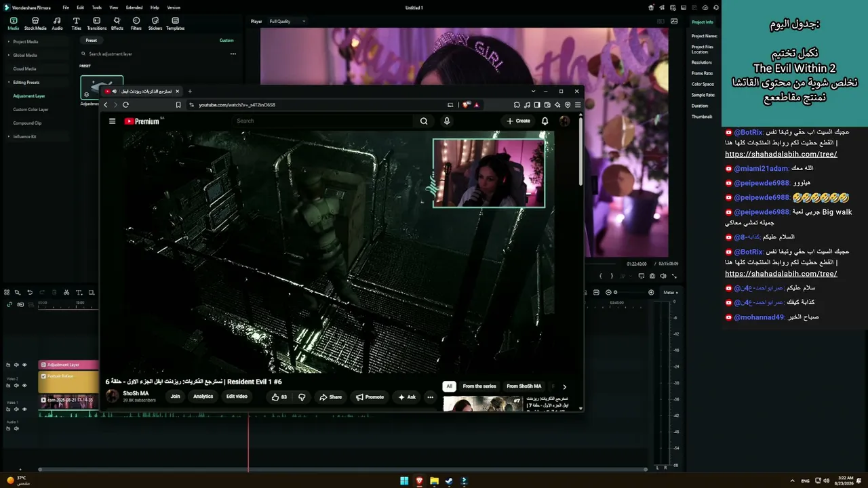The image size is (868, 488).
Task: Open the Edit menu in Filmora
Action: click(81, 7)
